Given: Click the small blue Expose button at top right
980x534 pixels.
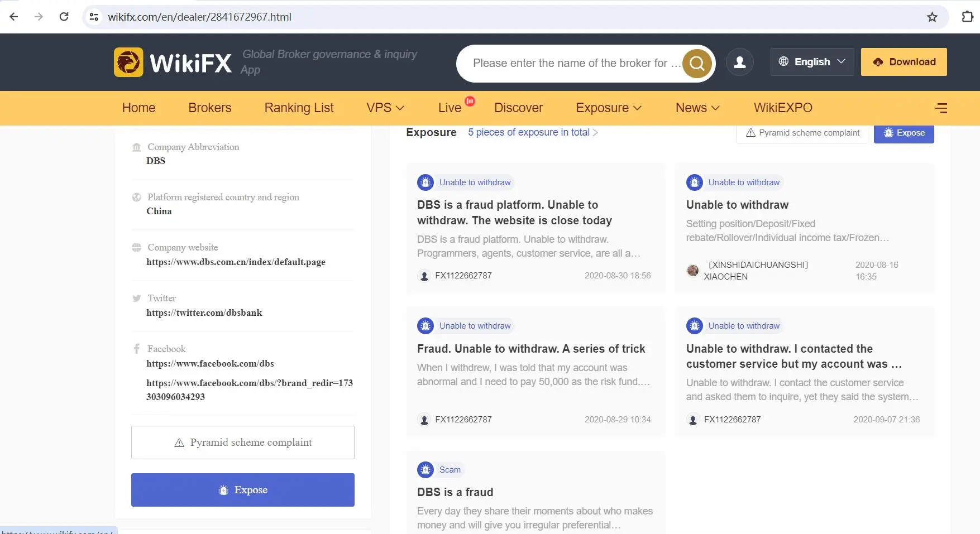Looking at the screenshot, I should pyautogui.click(x=903, y=133).
